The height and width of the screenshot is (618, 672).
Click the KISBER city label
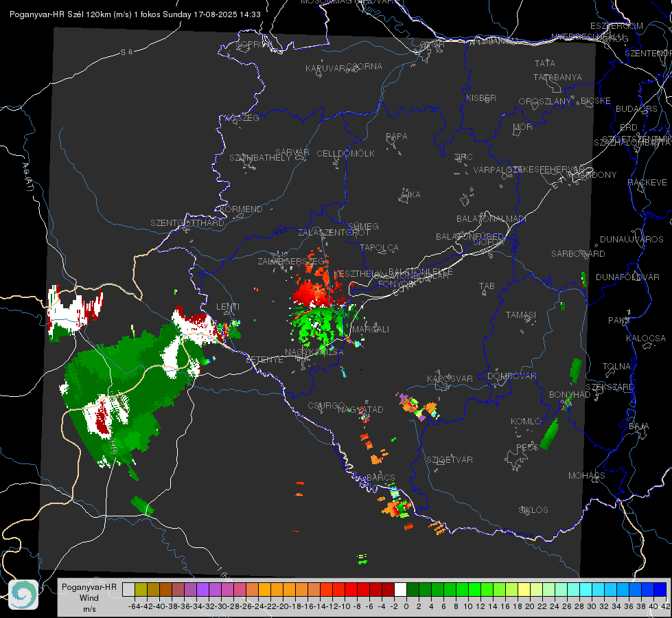[x=481, y=98]
